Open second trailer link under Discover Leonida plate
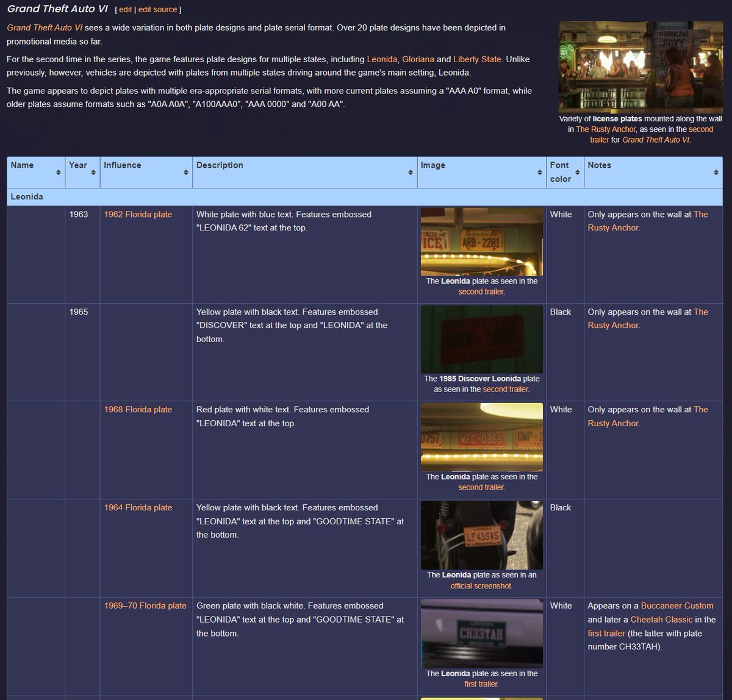 (x=506, y=389)
